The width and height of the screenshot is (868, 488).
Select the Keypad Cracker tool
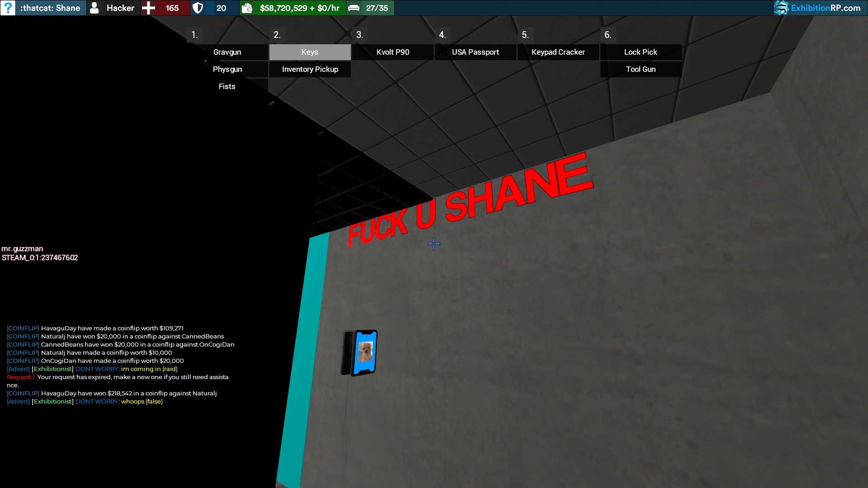tap(558, 52)
